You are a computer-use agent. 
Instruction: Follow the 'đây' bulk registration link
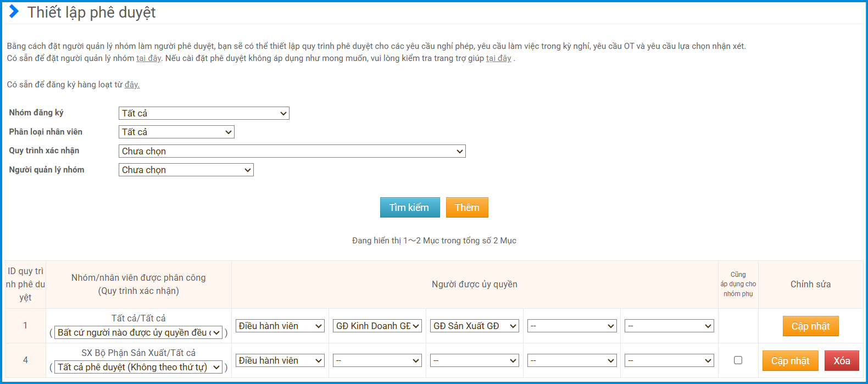click(132, 85)
